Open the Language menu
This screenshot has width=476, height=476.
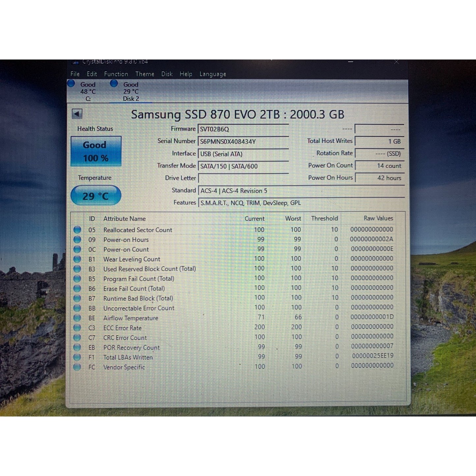coord(213,74)
